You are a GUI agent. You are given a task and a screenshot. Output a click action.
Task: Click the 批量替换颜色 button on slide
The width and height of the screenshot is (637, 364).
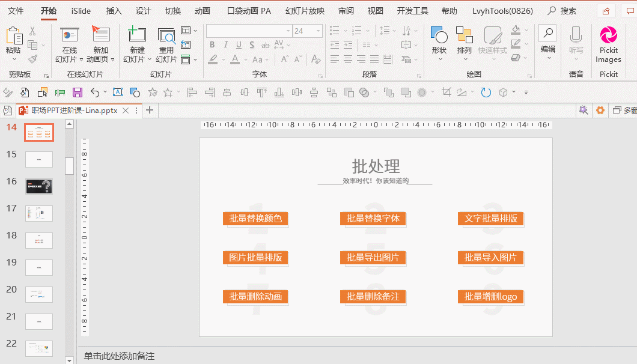coord(255,218)
